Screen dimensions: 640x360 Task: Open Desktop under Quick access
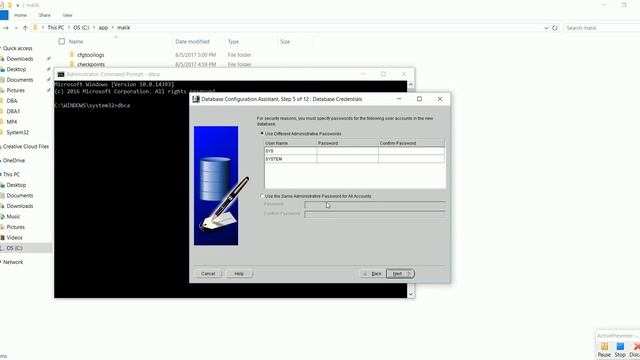[16, 69]
